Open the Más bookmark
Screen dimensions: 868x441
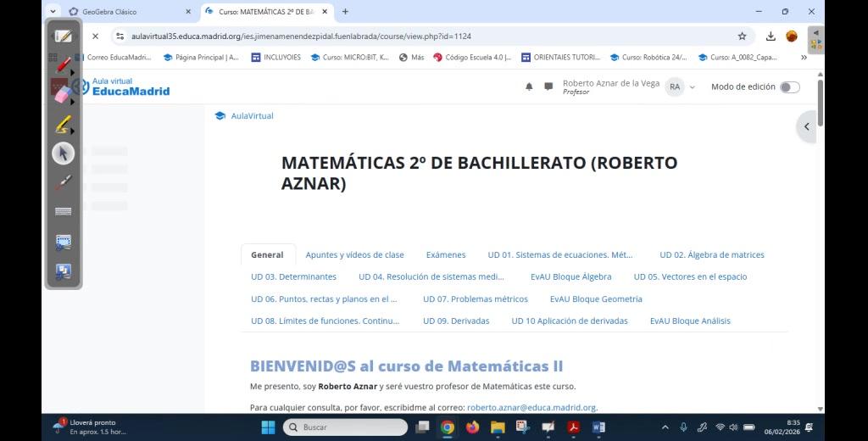tap(411, 57)
